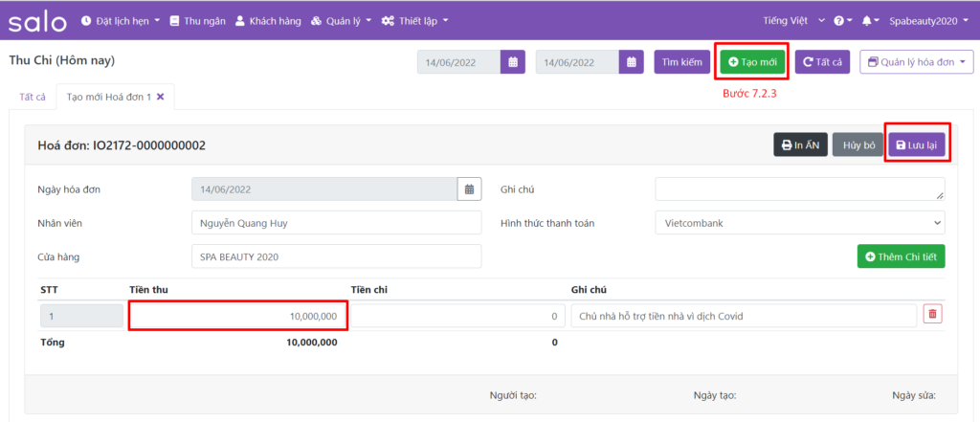Click Thêm Chi tiết to add row
The width and height of the screenshot is (980, 422).
tap(900, 256)
